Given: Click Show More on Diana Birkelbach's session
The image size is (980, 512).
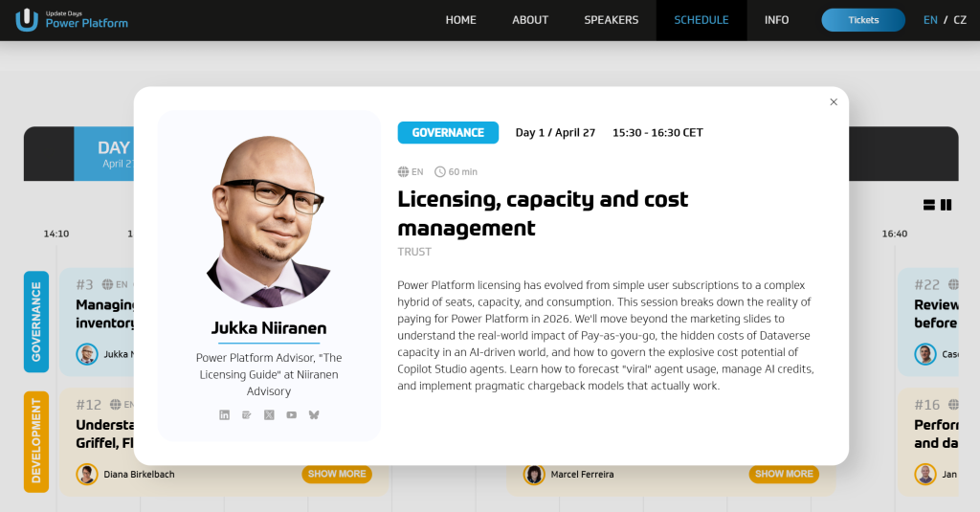Looking at the screenshot, I should (x=337, y=474).
